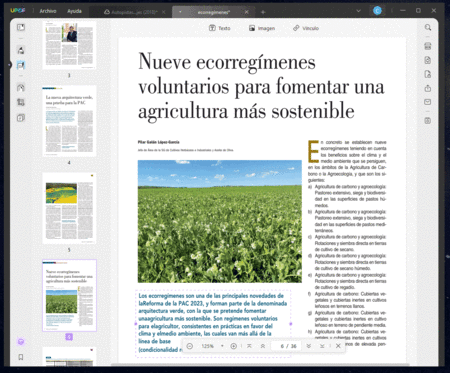Open the purple layers icon at sidebar bottom
Viewport: 450px width, 373px height.
(x=21, y=342)
